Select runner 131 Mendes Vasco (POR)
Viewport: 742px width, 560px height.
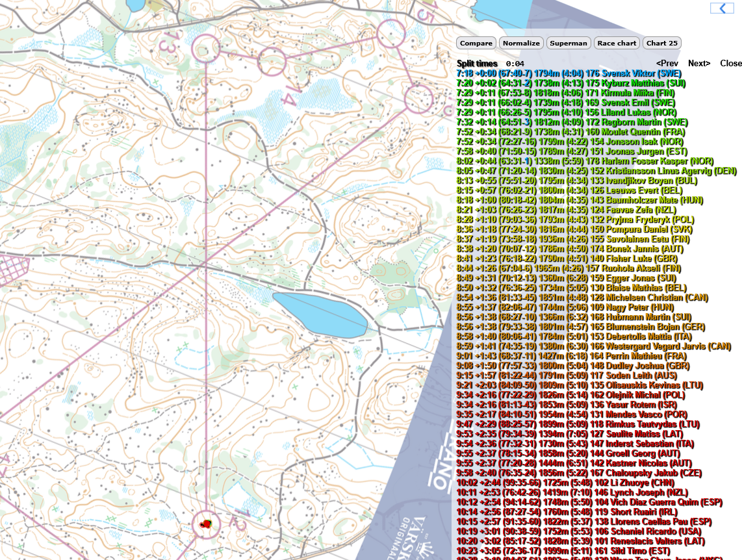coord(571,414)
